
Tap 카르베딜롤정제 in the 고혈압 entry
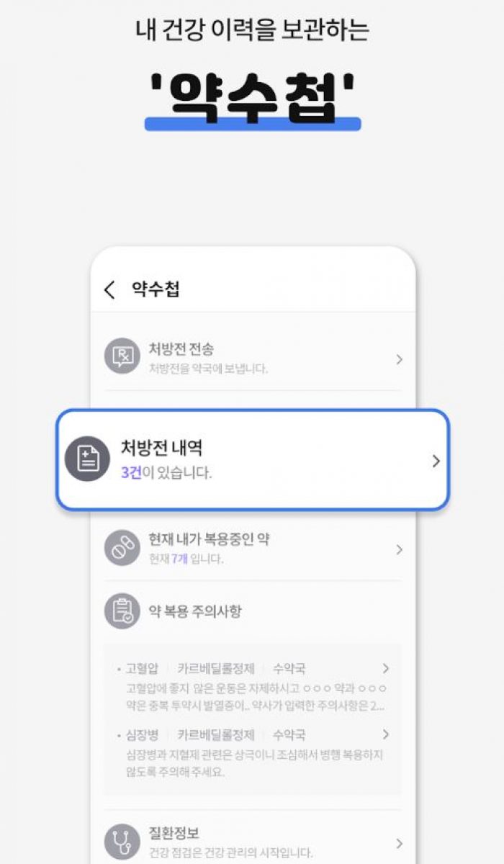click(216, 669)
